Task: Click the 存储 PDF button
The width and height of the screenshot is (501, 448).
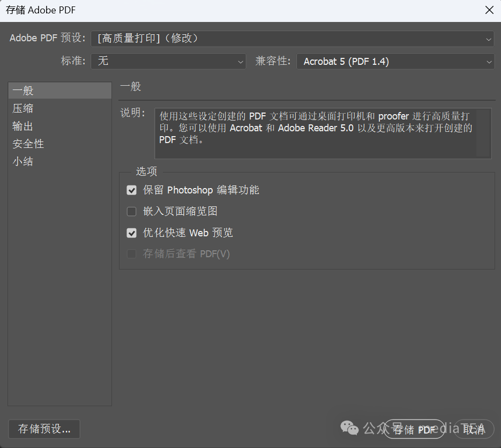Action: point(414,429)
